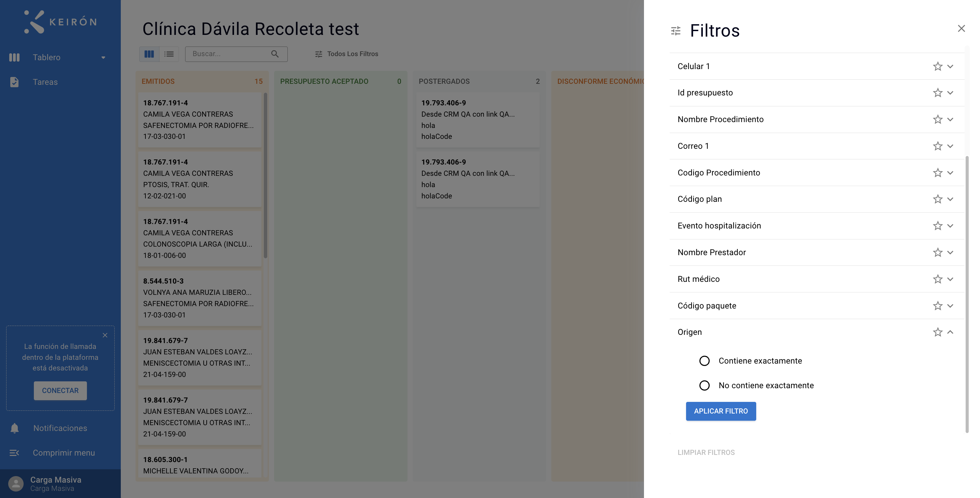Open the Tablero dropdown arrow
Viewport: 980px width, 498px height.
(x=103, y=58)
